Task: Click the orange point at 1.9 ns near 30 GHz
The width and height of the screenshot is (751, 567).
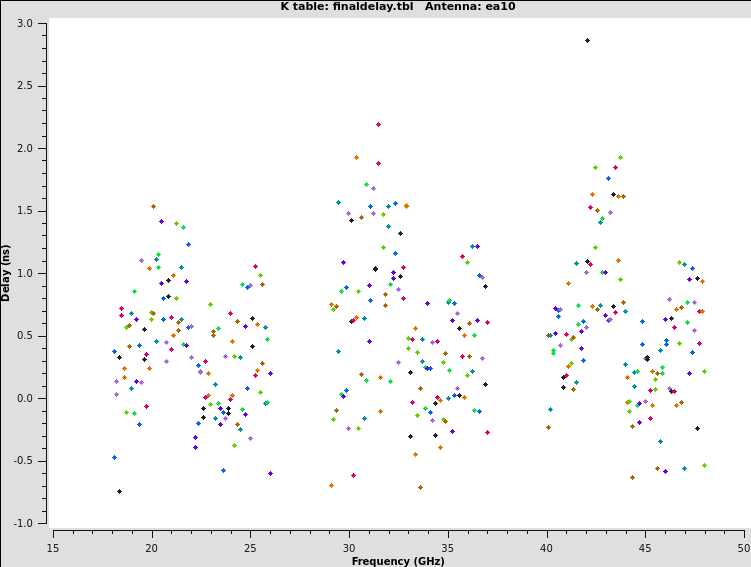Action: [x=356, y=157]
